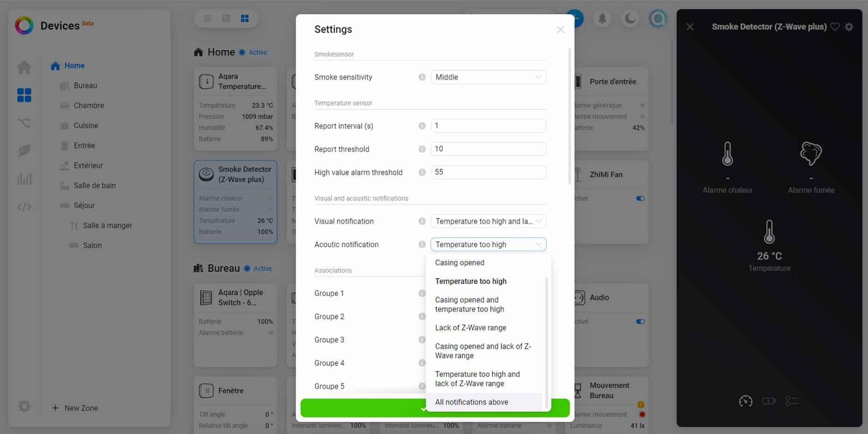Screen dimensions: 868x434
Task: Click the heart favorite icon for Smoke Detector
Action: click(835, 27)
